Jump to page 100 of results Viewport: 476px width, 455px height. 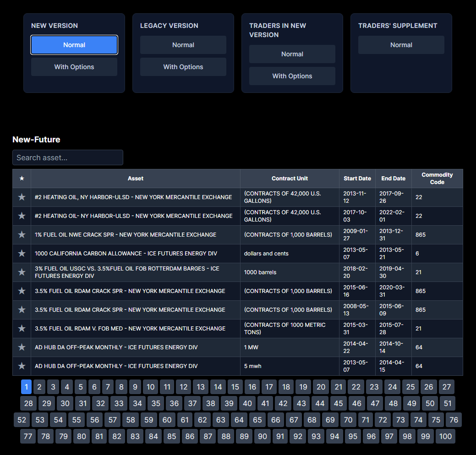[445, 437]
